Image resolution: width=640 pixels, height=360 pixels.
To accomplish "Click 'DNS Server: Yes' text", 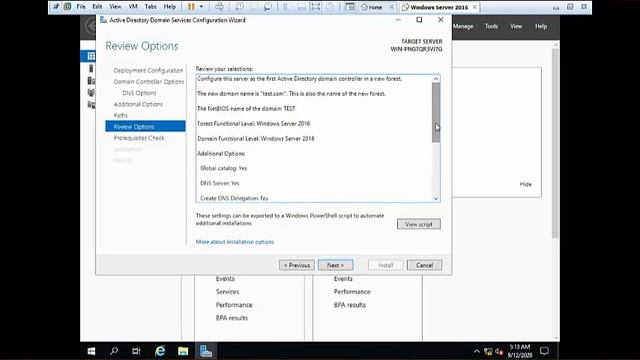I will [220, 183].
